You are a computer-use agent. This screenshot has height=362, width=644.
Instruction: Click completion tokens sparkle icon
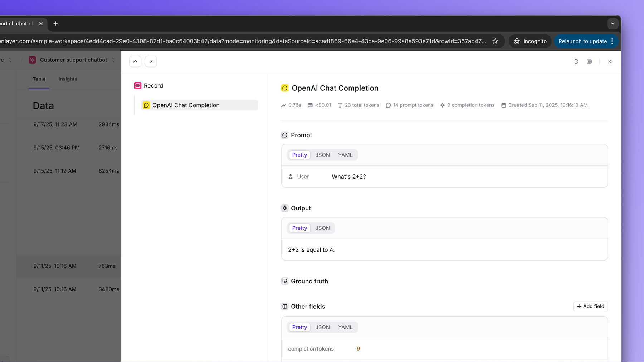coord(443,105)
